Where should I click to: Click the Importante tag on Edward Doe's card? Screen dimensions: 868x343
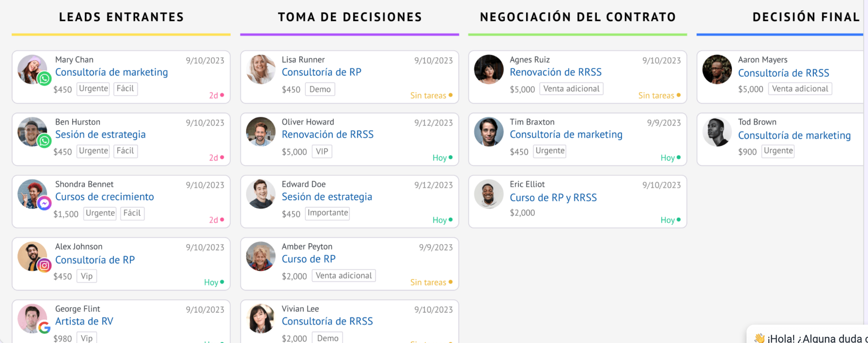coord(327,213)
